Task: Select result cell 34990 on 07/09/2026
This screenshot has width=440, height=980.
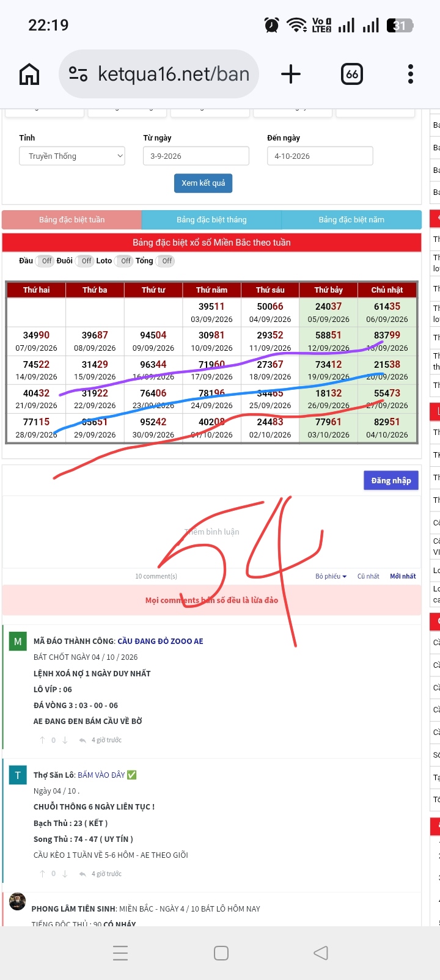Action: pos(37,341)
